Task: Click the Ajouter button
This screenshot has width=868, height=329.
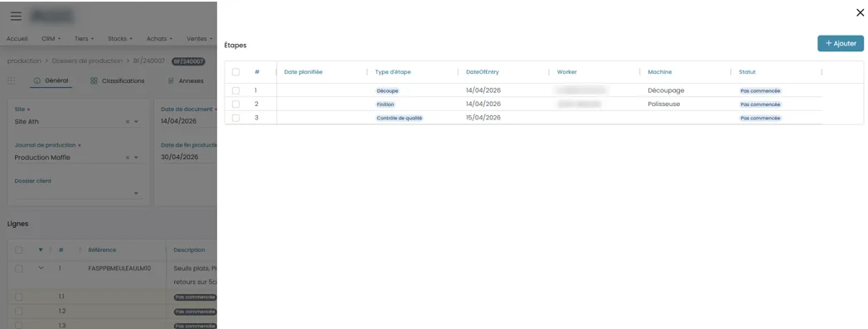Action: point(841,44)
